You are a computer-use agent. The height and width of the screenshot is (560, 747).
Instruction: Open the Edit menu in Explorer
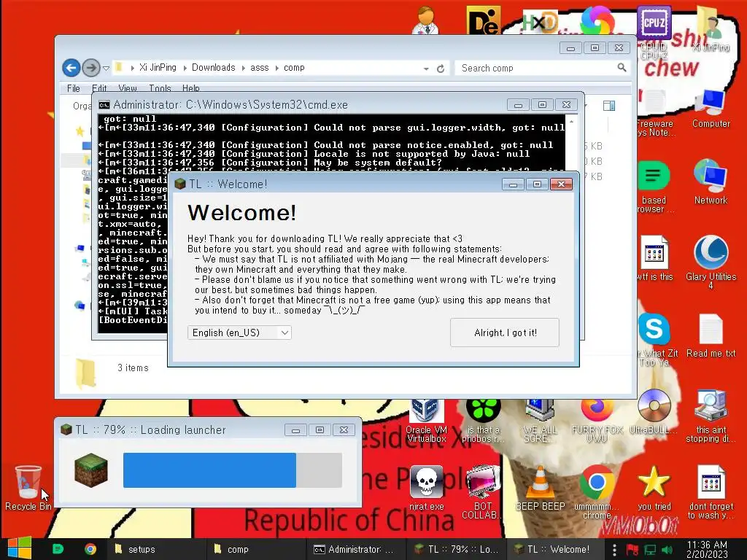(99, 88)
